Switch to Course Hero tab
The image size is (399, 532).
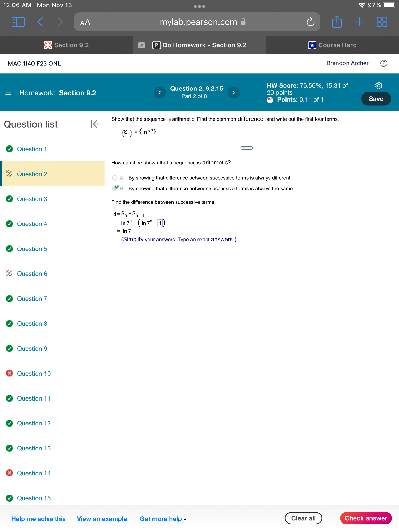[x=332, y=45]
